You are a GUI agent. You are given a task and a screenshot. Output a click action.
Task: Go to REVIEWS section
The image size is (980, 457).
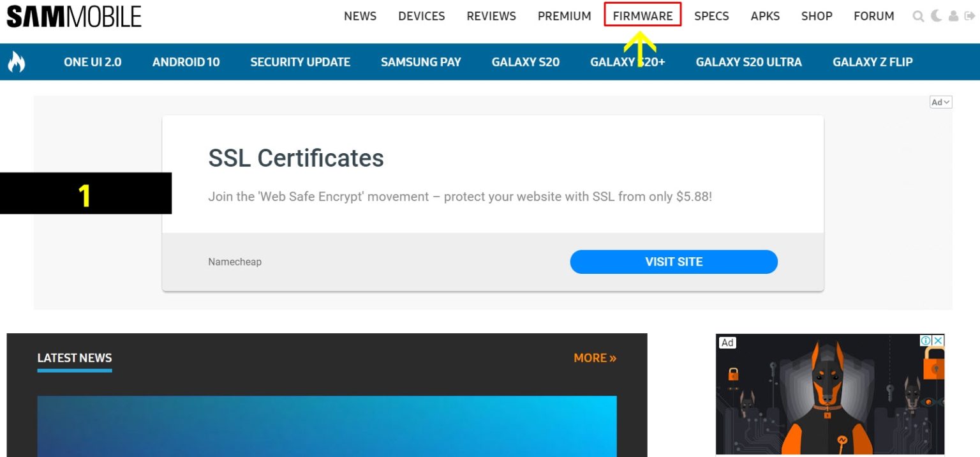(x=491, y=16)
